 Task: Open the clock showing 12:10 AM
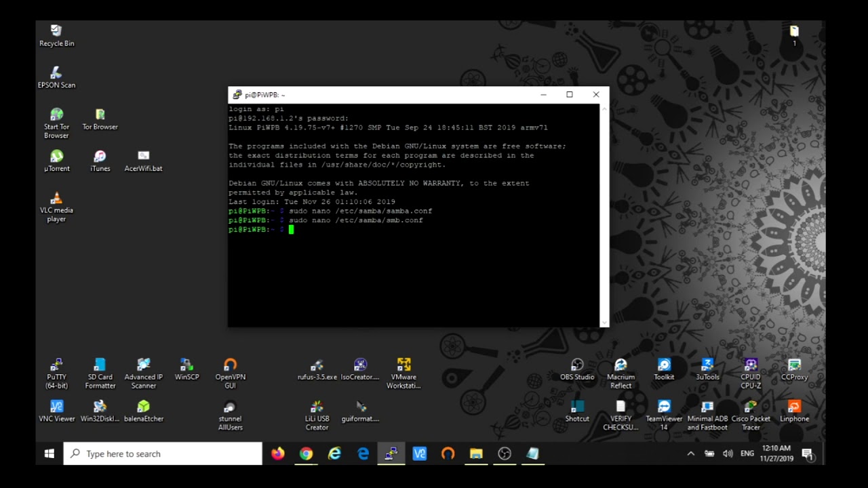coord(776,453)
